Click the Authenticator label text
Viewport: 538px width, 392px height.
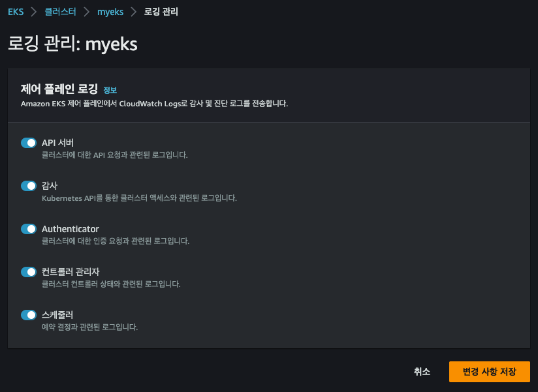71,229
